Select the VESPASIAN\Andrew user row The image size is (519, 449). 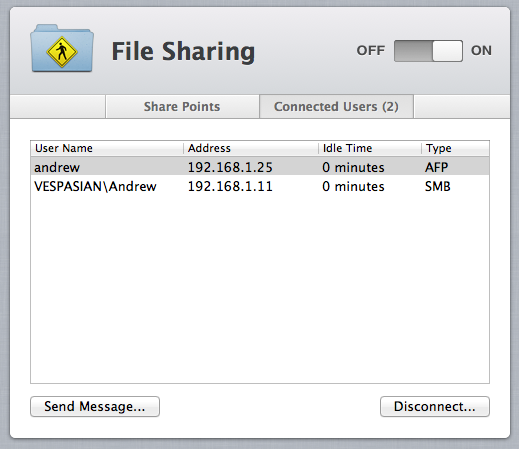[260, 186]
